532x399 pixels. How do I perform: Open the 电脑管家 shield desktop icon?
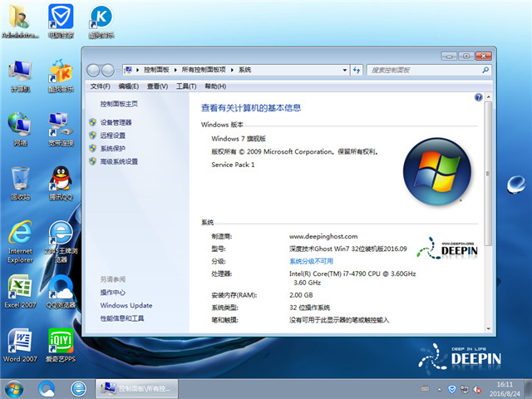point(60,20)
